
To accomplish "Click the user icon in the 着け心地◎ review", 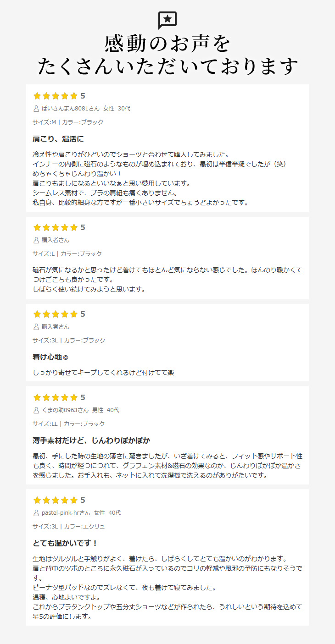I will pyautogui.click(x=36, y=327).
